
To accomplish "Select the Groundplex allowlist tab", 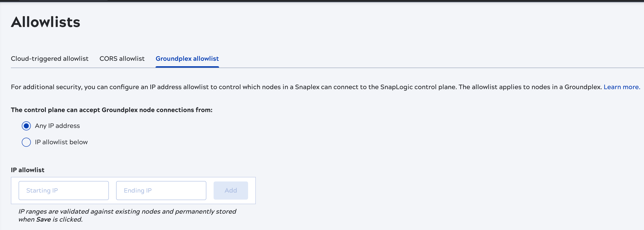I will pyautogui.click(x=187, y=59).
